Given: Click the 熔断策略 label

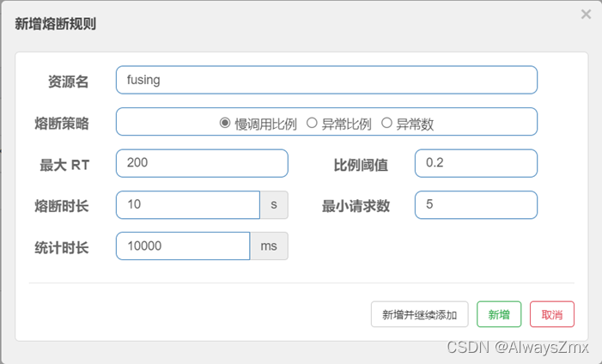Looking at the screenshot, I should click(62, 124).
